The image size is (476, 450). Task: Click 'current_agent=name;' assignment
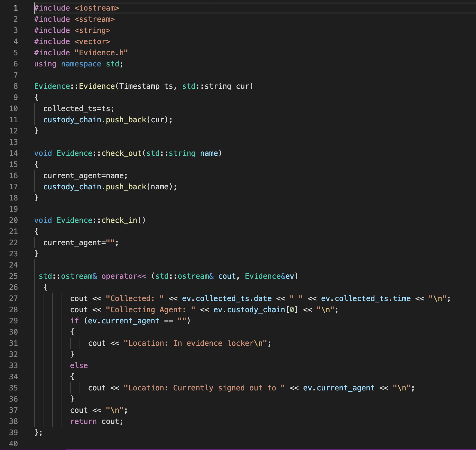[x=86, y=176]
